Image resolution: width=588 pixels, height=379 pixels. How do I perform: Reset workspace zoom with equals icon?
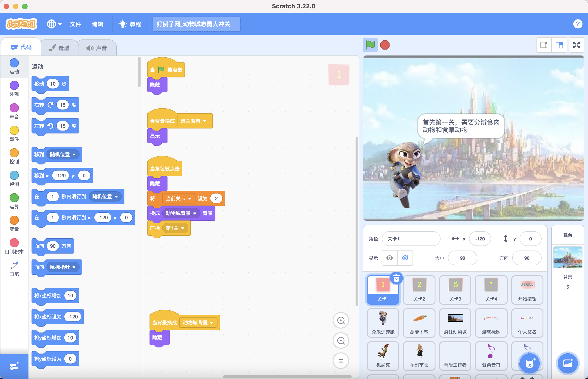click(x=341, y=361)
